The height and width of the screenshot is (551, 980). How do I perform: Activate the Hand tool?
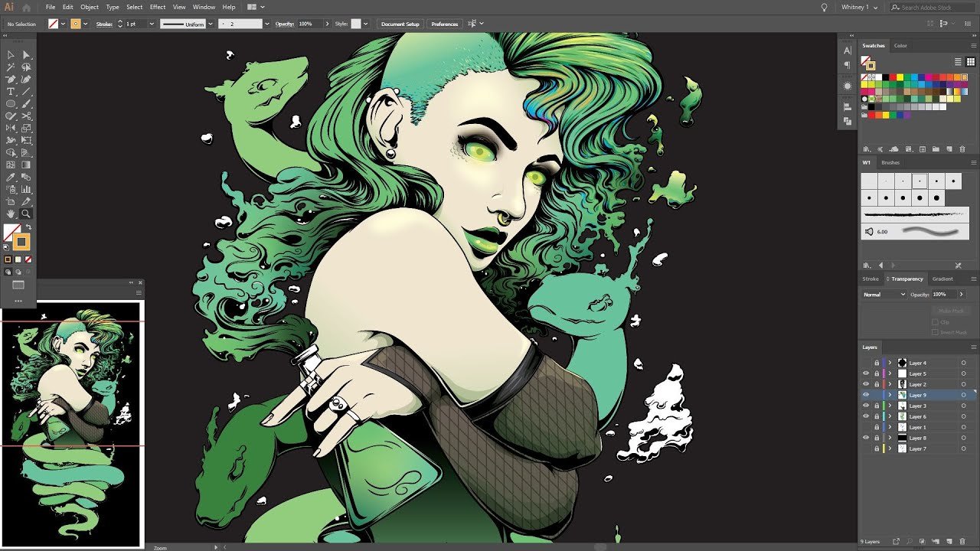[x=11, y=214]
